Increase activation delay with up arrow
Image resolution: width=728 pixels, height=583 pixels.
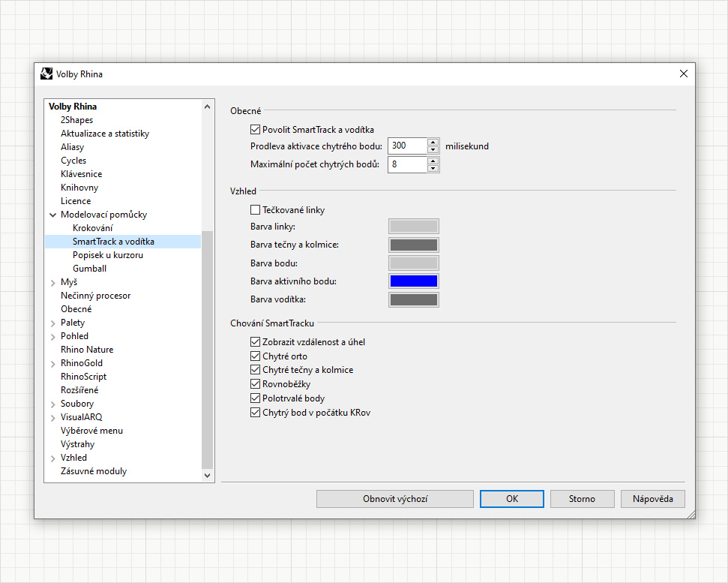point(433,142)
